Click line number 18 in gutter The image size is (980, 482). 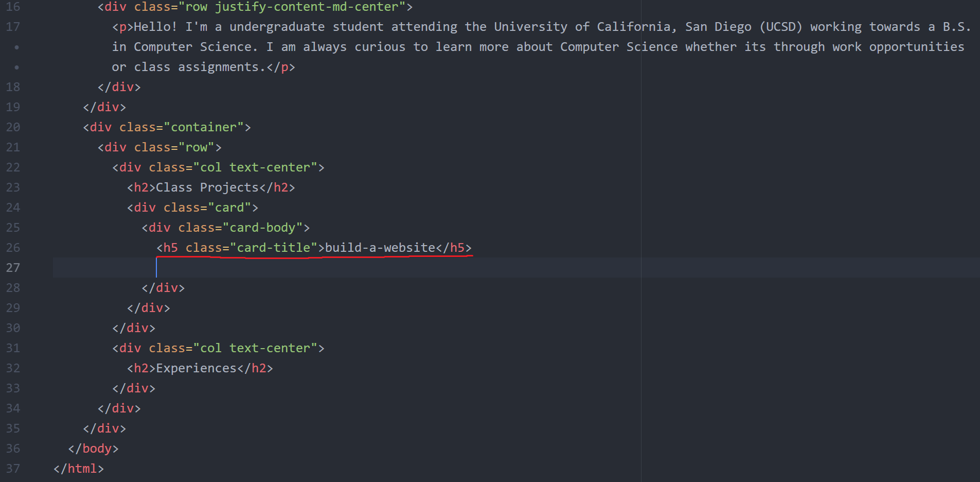pyautogui.click(x=13, y=87)
